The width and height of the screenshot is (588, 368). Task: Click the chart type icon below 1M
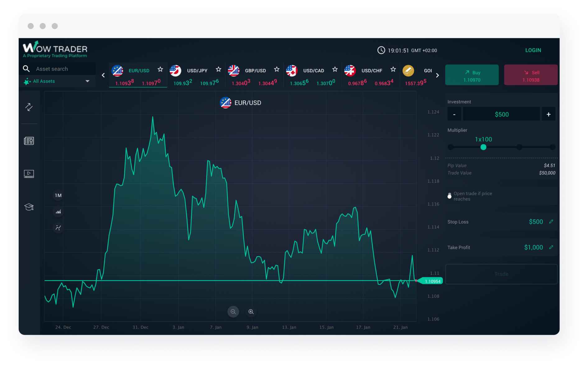58,212
